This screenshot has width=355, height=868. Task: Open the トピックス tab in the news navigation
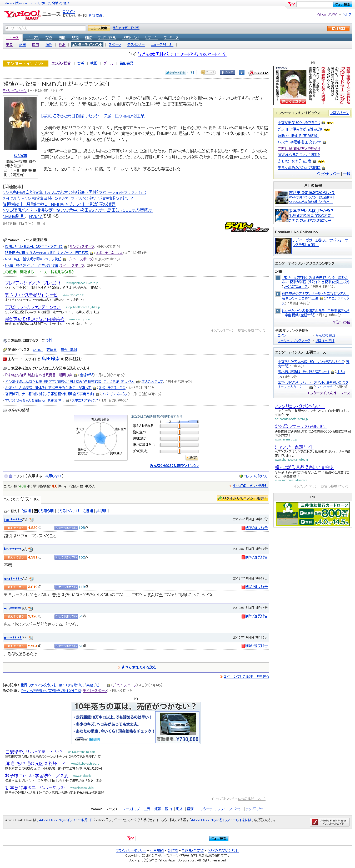[x=32, y=38]
